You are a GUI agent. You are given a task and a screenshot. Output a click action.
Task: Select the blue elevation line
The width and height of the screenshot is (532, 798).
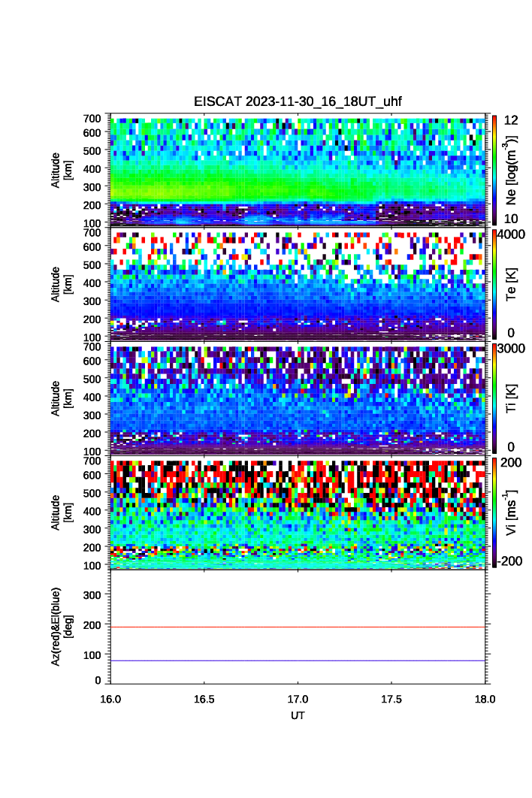coord(298,660)
